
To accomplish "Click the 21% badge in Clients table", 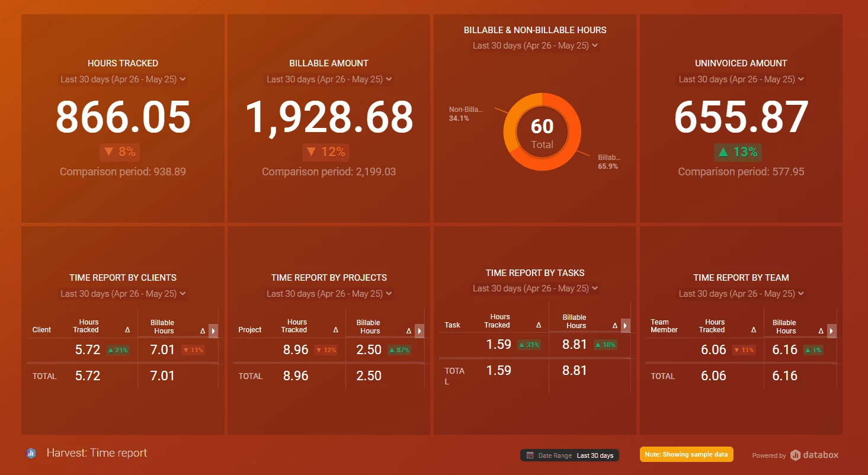I will point(118,350).
